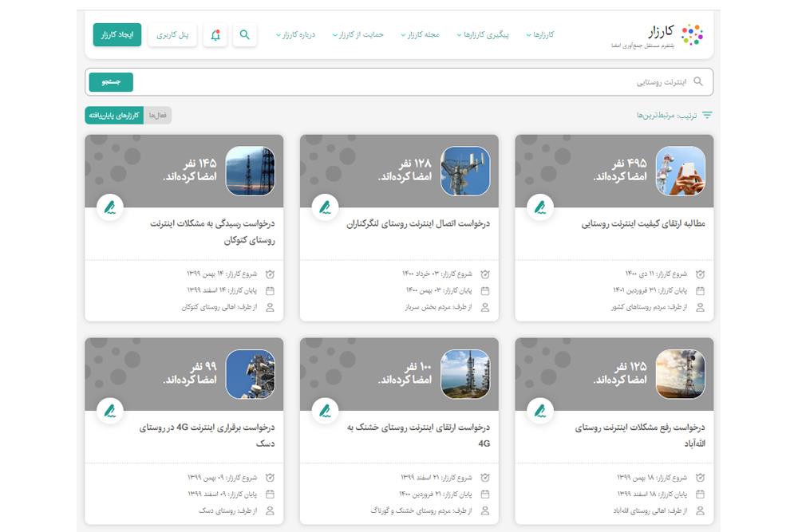Click the پنل کاربری button
798x532 pixels.
tap(173, 35)
